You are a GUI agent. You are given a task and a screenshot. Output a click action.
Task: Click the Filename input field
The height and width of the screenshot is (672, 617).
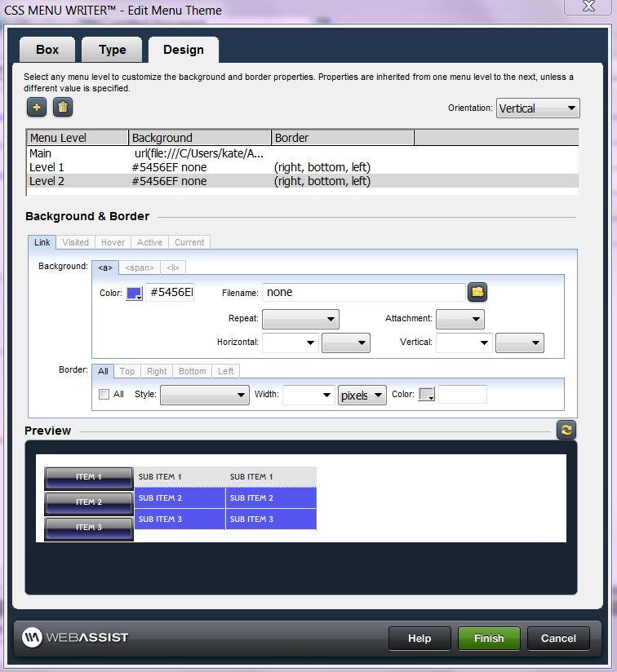pos(364,292)
